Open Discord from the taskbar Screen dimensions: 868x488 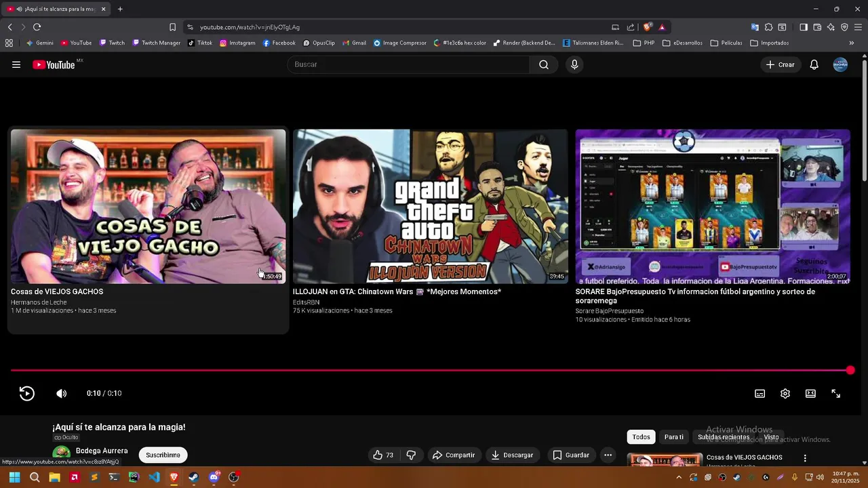click(x=214, y=477)
